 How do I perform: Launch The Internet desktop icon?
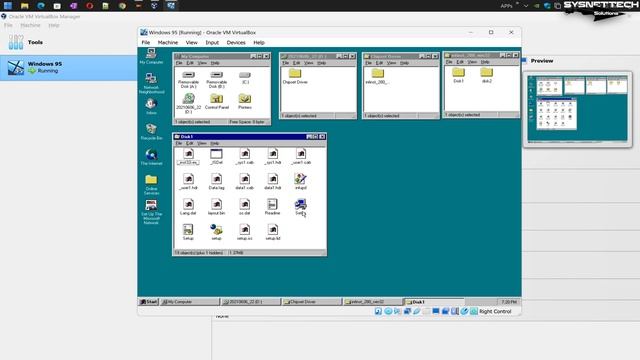pyautogui.click(x=151, y=157)
